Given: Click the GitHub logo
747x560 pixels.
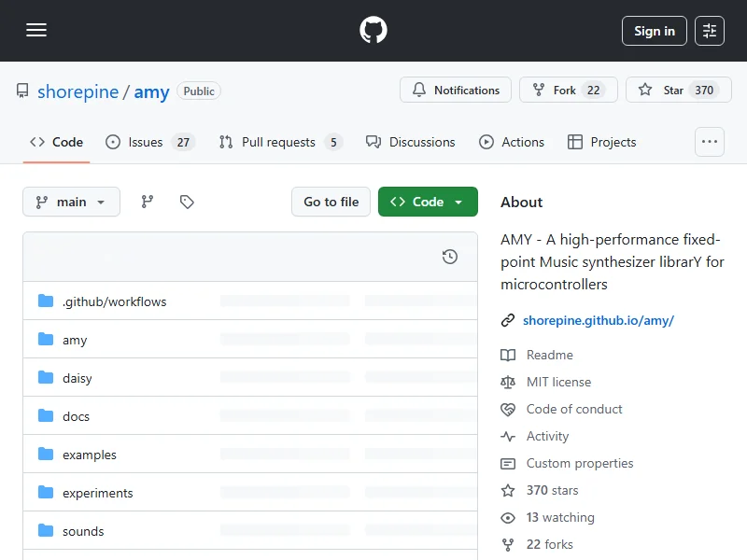Looking at the screenshot, I should click(x=373, y=31).
